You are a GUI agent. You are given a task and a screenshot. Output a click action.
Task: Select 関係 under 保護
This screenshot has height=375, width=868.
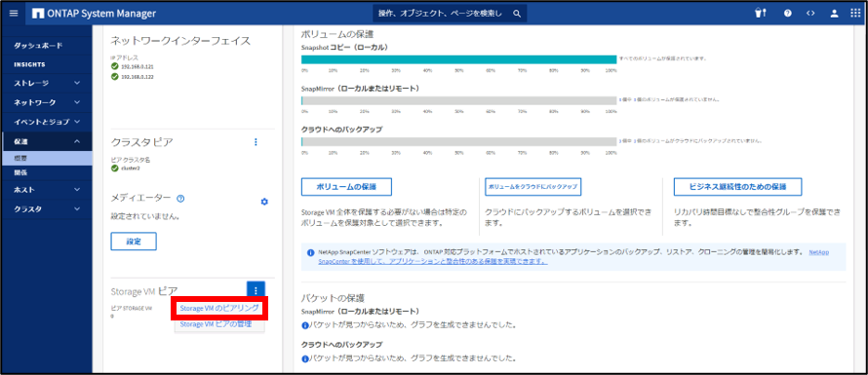coord(47,172)
